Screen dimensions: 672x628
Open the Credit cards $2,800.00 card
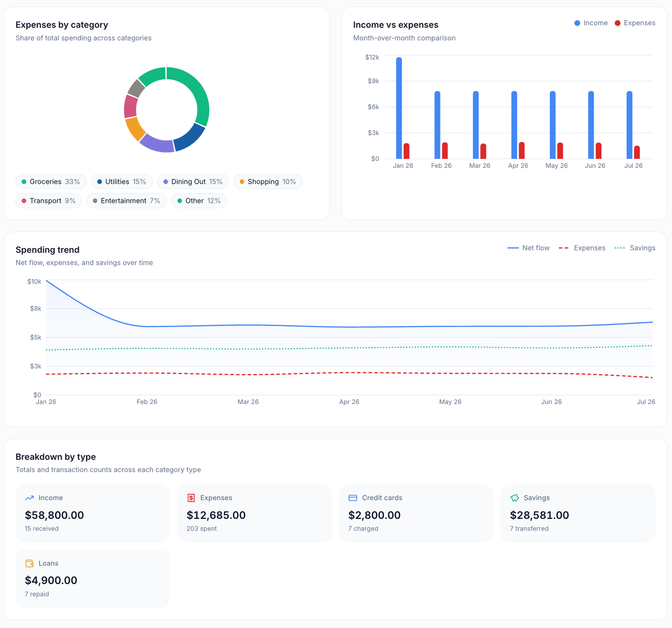(x=416, y=513)
